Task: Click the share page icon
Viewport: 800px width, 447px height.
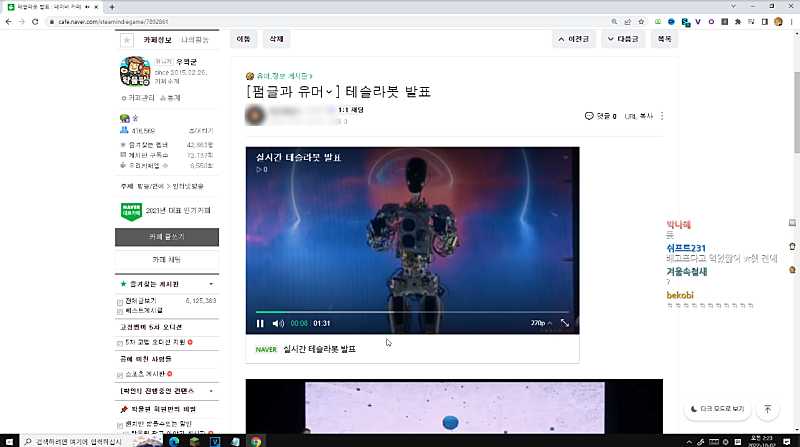Action: click(628, 22)
